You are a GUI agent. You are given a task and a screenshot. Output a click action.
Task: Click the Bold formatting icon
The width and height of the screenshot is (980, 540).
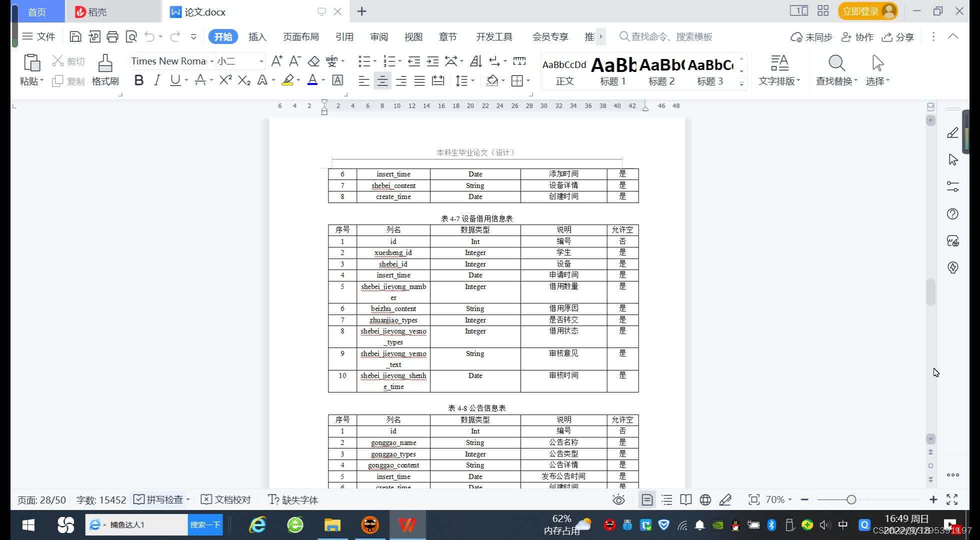[x=137, y=80]
